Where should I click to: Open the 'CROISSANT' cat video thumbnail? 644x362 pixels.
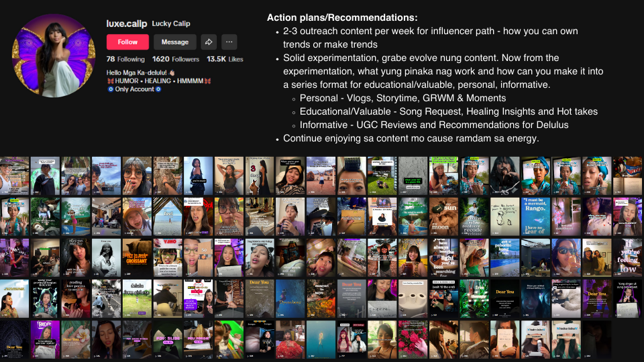tap(137, 257)
